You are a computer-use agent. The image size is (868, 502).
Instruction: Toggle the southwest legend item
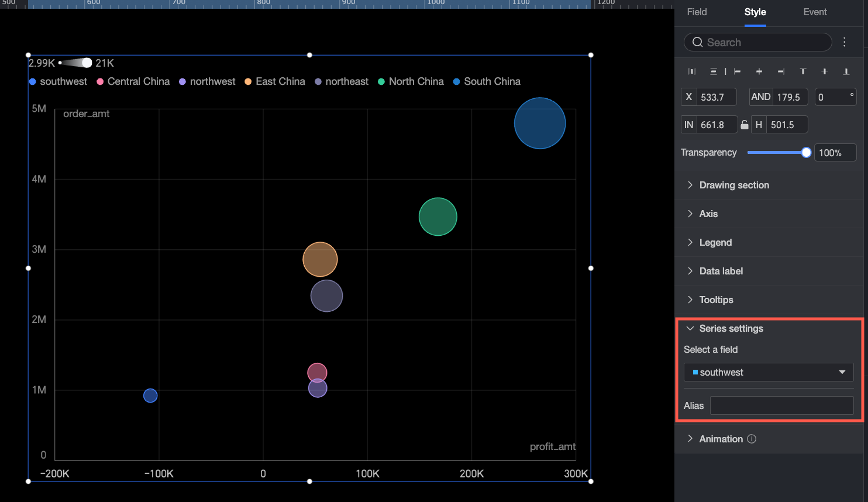58,81
